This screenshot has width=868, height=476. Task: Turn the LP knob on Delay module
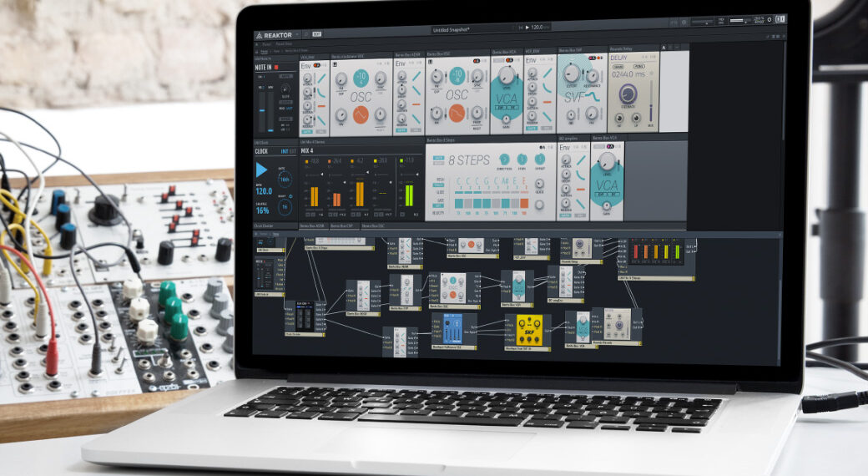click(636, 117)
